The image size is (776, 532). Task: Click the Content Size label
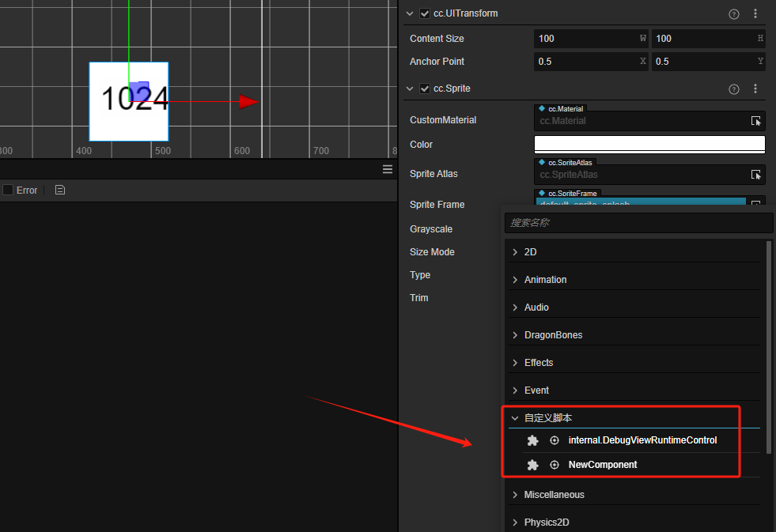click(437, 39)
